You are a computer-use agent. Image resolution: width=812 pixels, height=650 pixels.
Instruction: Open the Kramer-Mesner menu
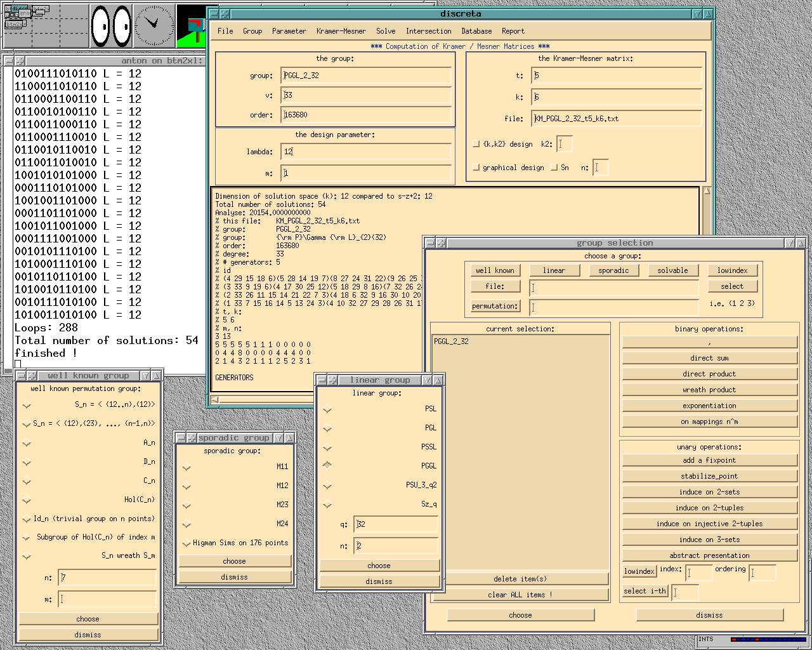point(341,31)
